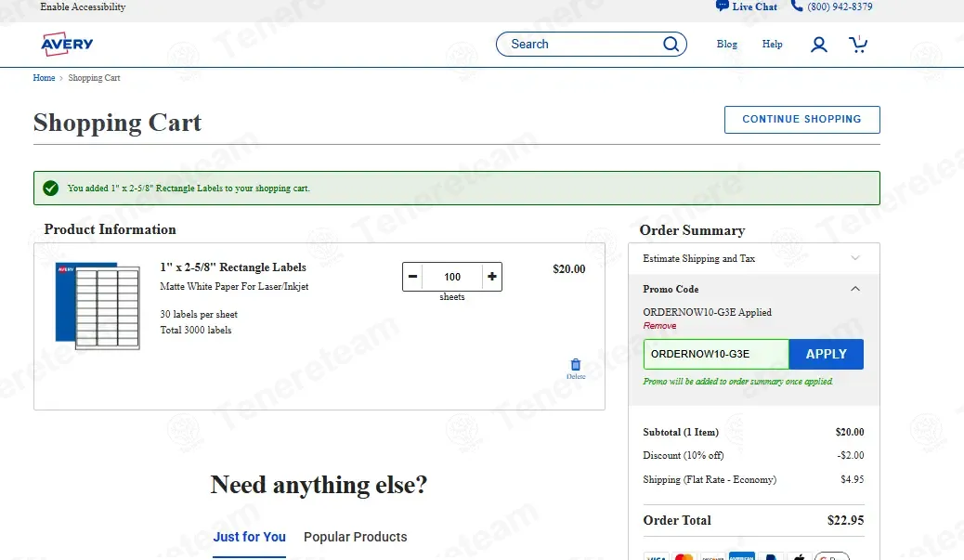Expand Estimate Shipping and Tax
Viewport: 964px width, 560px height.
coord(754,258)
